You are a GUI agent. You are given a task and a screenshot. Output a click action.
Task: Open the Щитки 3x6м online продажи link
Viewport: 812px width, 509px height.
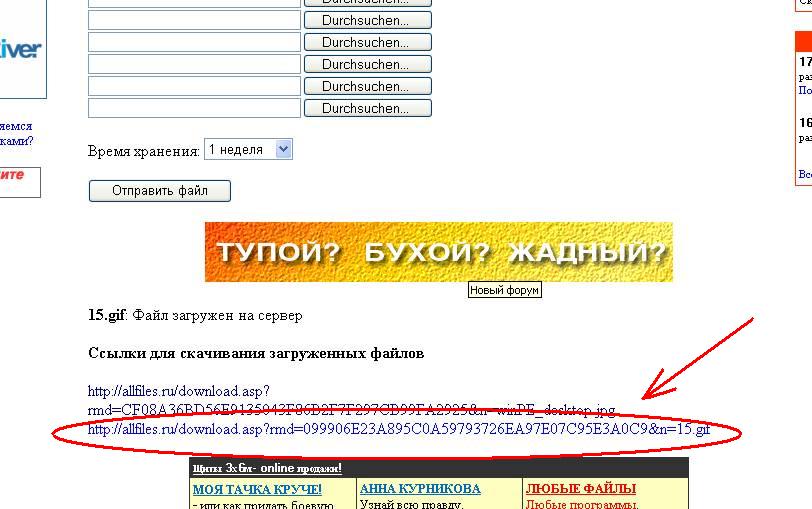pos(267,468)
